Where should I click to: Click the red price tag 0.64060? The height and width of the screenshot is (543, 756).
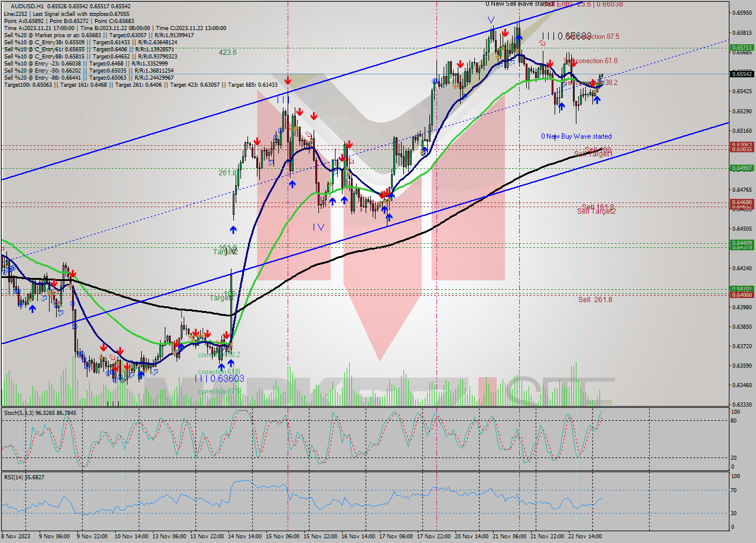tap(742, 295)
